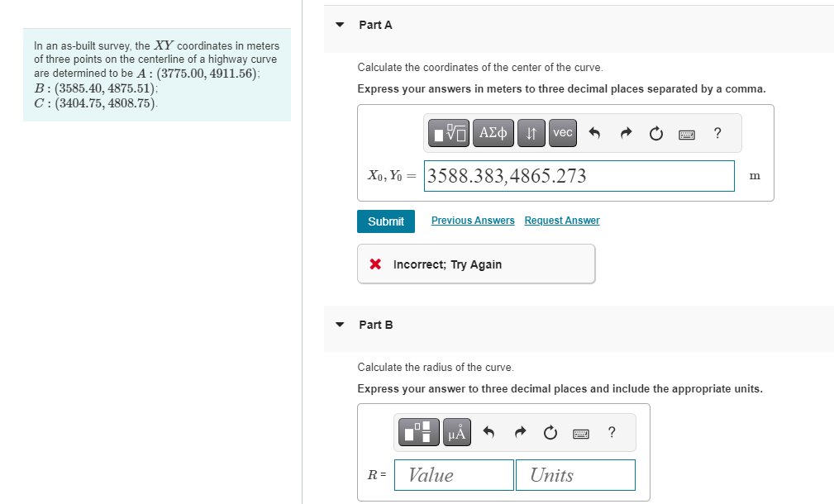The width and height of the screenshot is (834, 504).
Task: Open the math templates palette in Part A
Action: [447, 132]
